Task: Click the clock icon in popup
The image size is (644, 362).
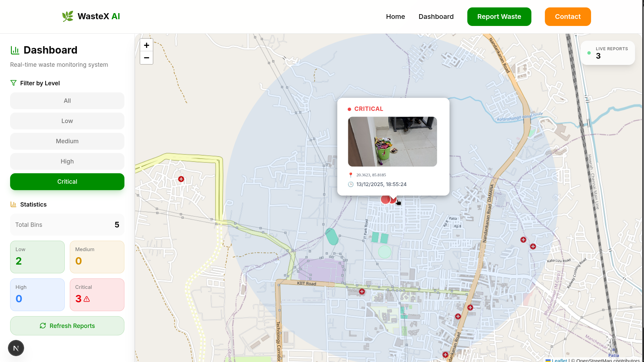Action: [351, 184]
